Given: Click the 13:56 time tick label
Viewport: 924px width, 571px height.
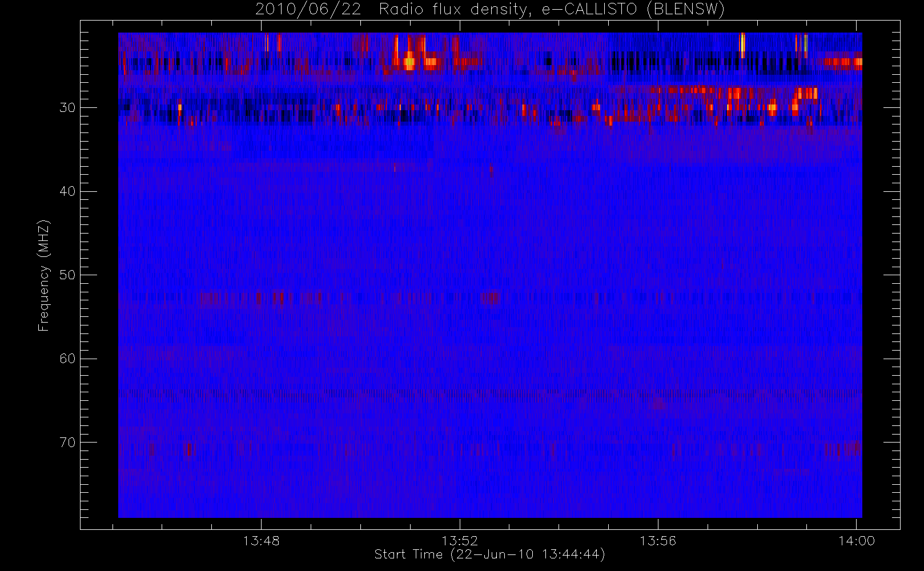Looking at the screenshot, I should click(x=658, y=541).
